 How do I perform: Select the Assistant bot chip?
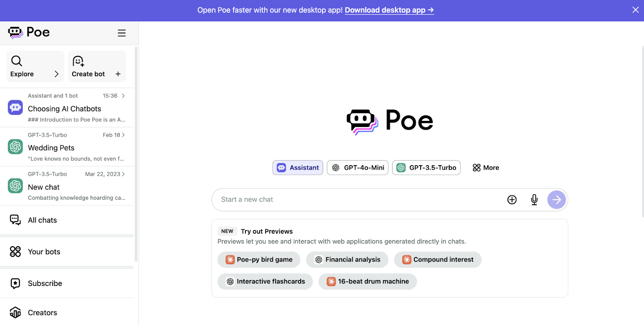coord(298,168)
